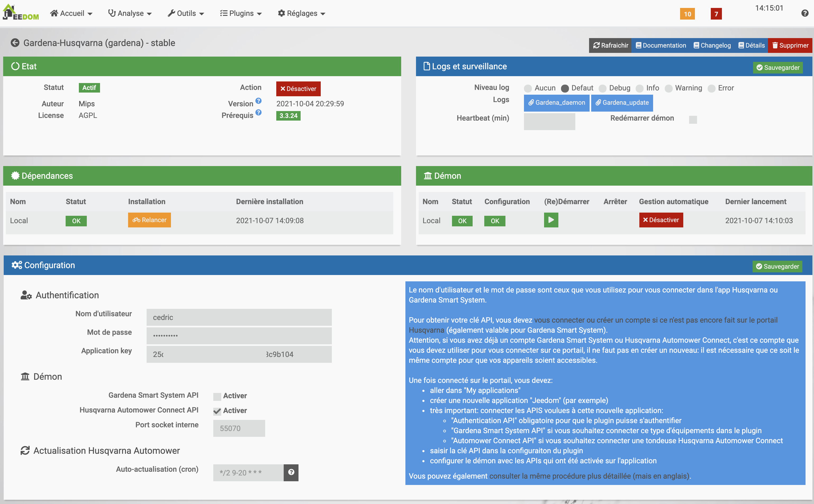Image resolution: width=814 pixels, height=504 pixels.
Task: Open the help question mark in top bar
Action: pyautogui.click(x=805, y=13)
